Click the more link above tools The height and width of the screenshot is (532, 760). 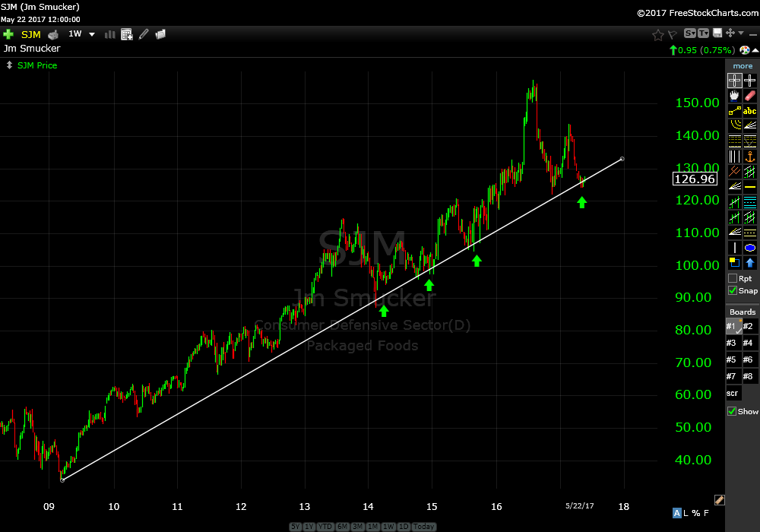click(743, 66)
